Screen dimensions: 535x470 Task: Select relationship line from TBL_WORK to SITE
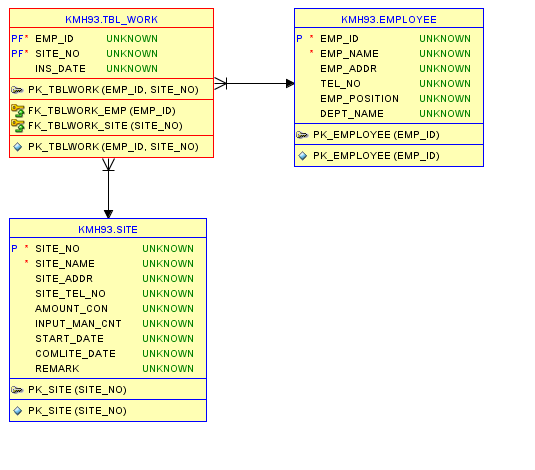point(109,188)
